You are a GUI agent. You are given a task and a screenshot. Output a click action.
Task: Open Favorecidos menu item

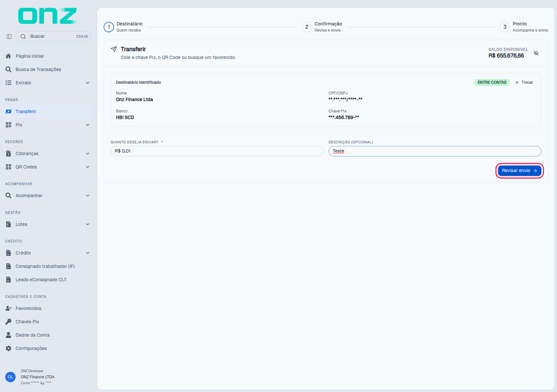pyautogui.click(x=48, y=308)
